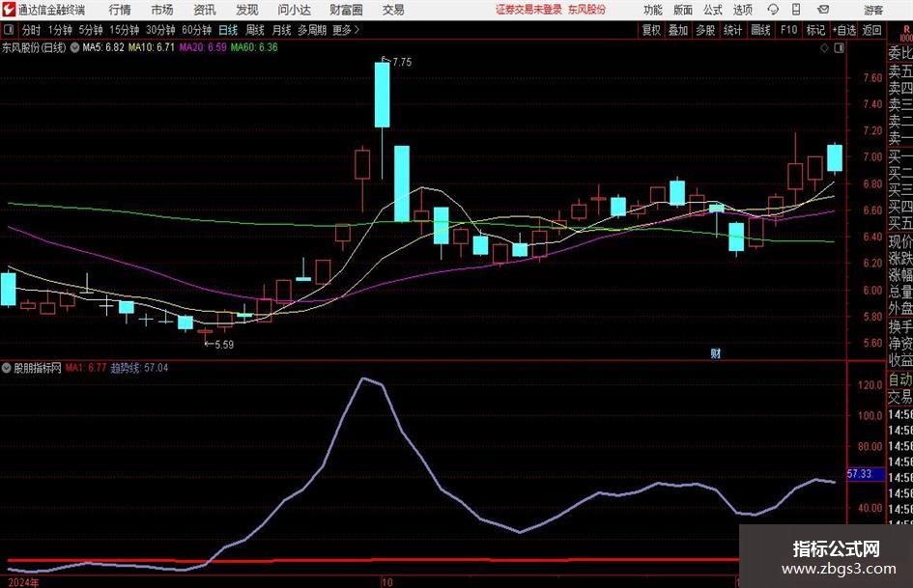Switch to the 30分钟 period tab
Image resolution: width=913 pixels, height=588 pixels.
160,30
